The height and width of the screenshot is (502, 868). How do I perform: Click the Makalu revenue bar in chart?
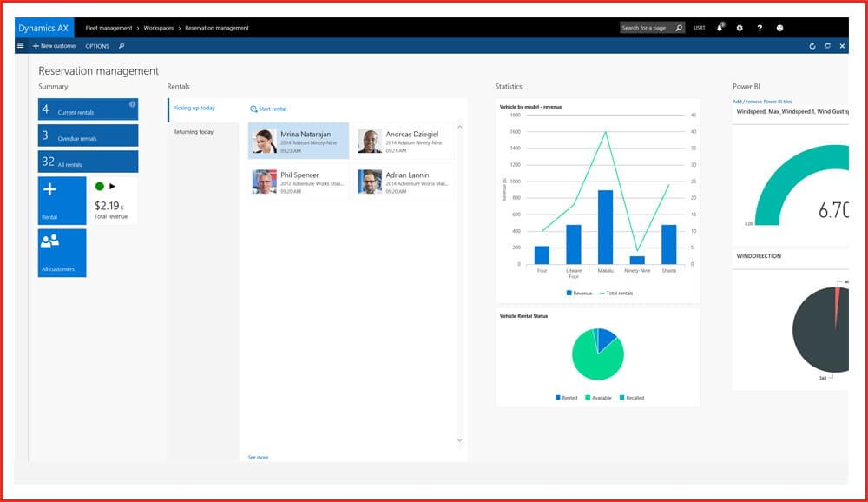(605, 227)
